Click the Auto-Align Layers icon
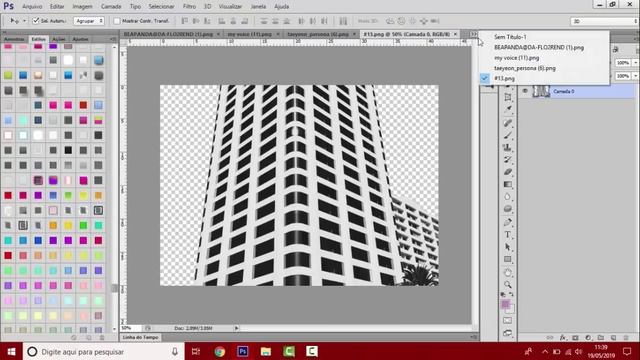Image resolution: width=640 pixels, height=360 pixels. (x=343, y=21)
